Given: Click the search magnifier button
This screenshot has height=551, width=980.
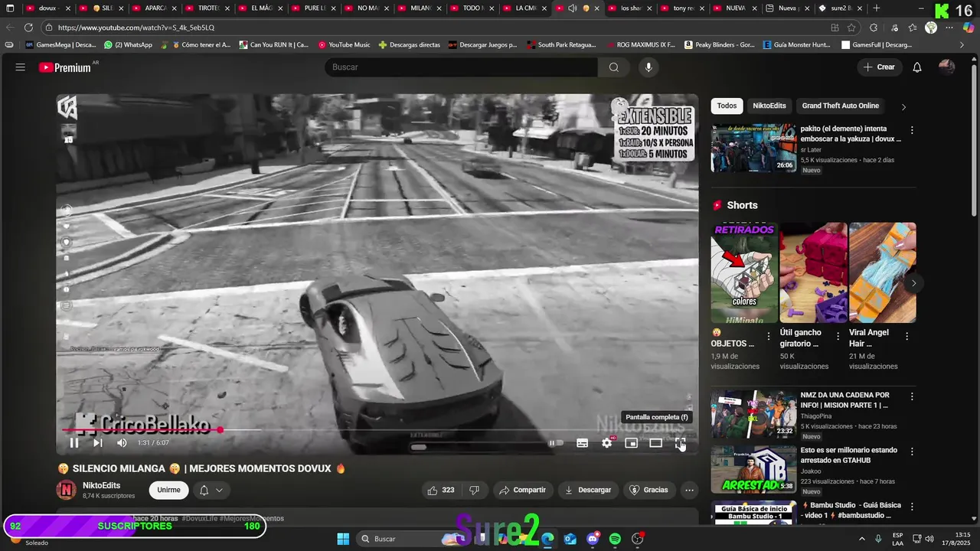Looking at the screenshot, I should [613, 67].
